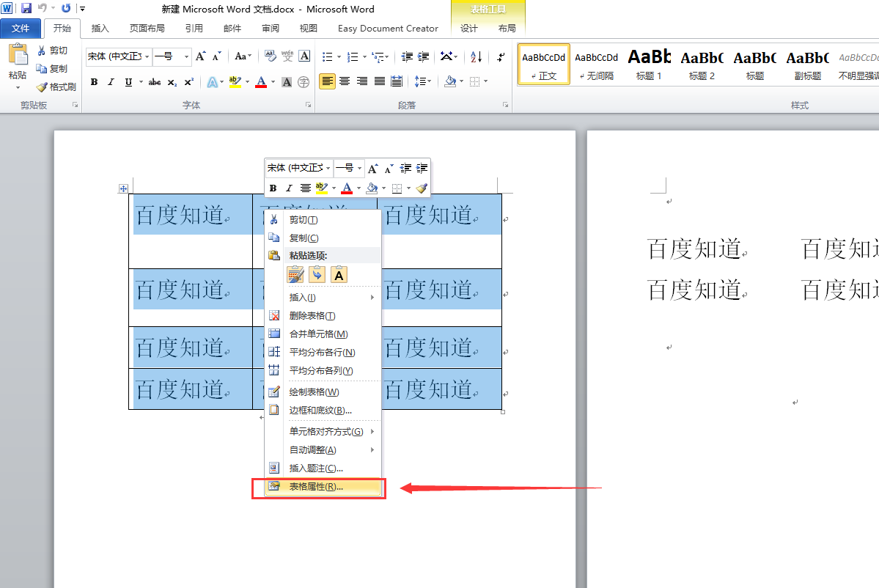Click the save icon in quick access toolbar

point(26,9)
